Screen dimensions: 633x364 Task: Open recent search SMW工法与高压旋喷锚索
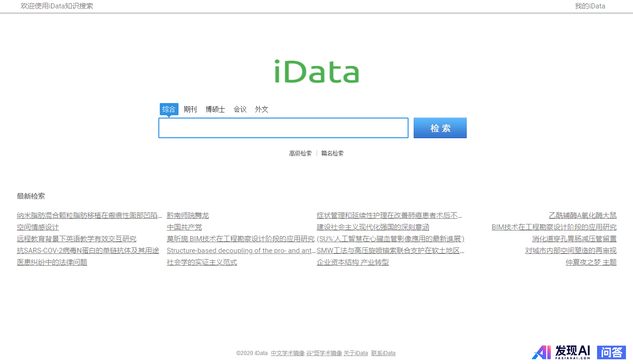[x=391, y=251]
